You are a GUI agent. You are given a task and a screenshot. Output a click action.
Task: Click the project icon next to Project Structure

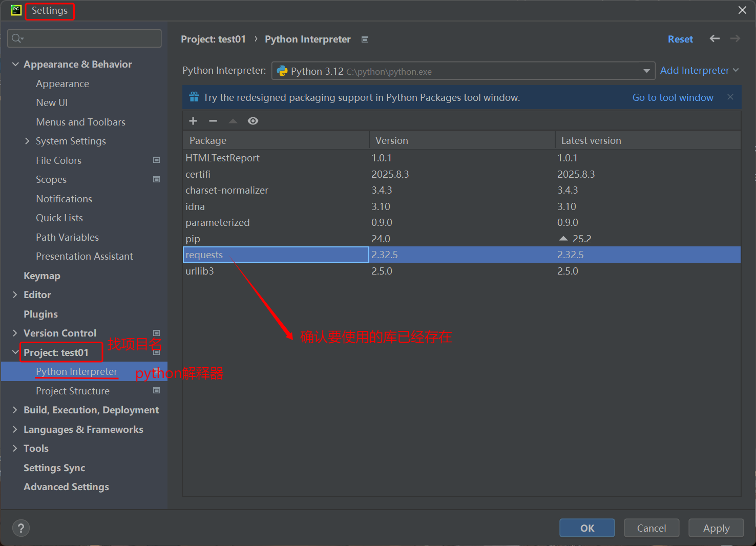tap(157, 390)
